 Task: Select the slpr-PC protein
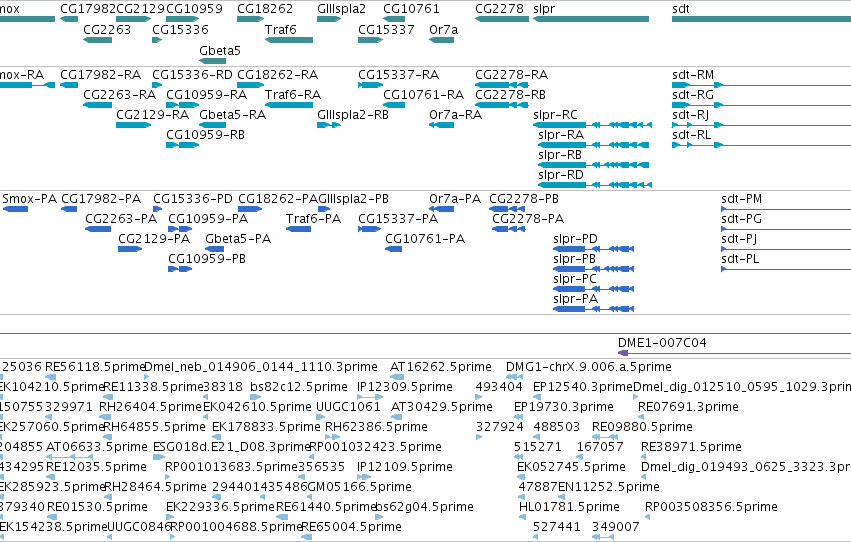593,289
